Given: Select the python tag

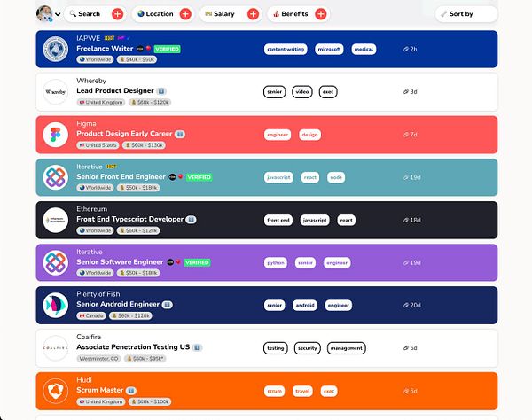Looking at the screenshot, I should pos(276,262).
